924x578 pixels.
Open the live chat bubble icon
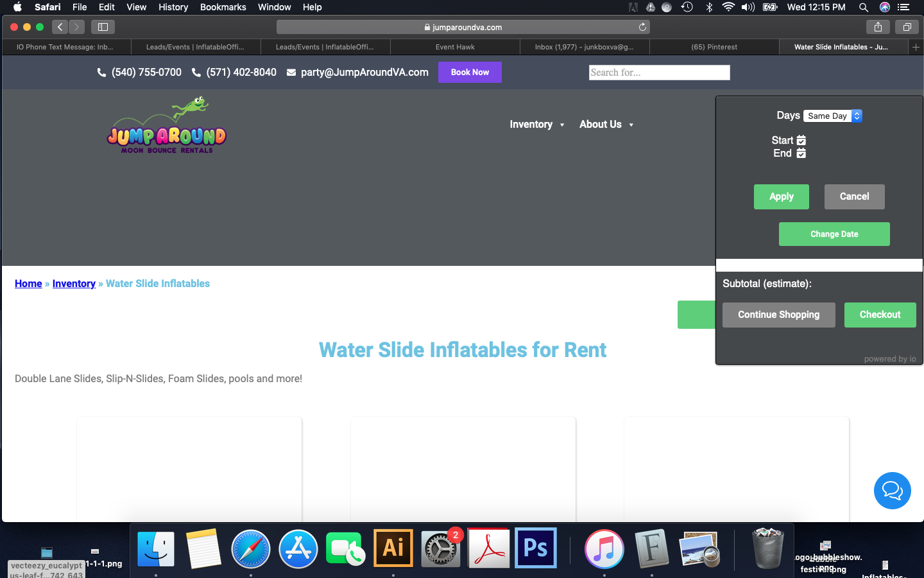point(892,491)
